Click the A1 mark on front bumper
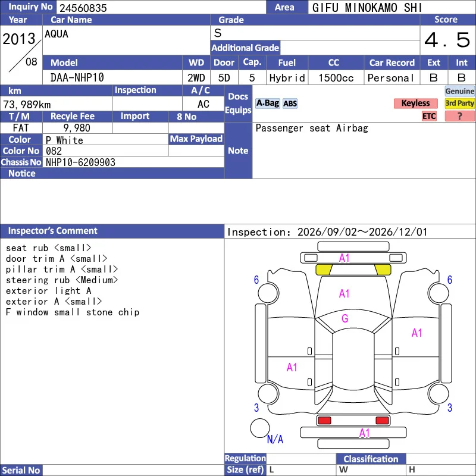The image size is (476, 476). tap(345, 258)
